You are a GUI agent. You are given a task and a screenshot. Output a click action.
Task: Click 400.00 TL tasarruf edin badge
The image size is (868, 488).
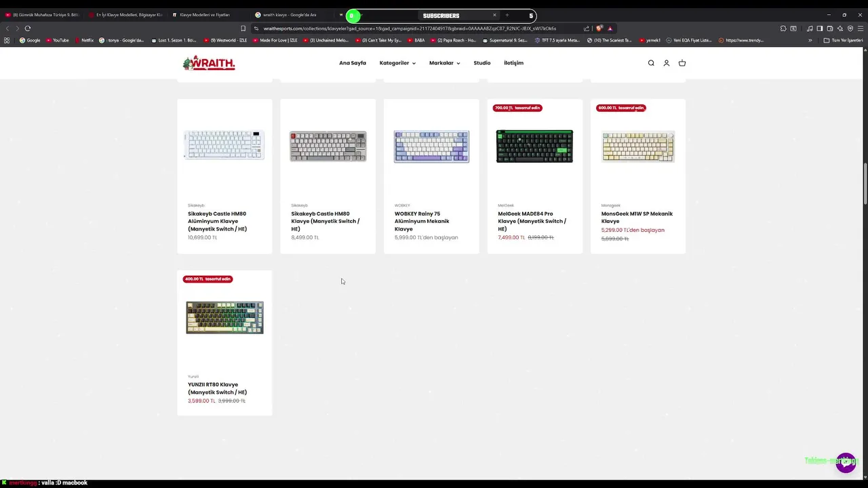pyautogui.click(x=208, y=279)
